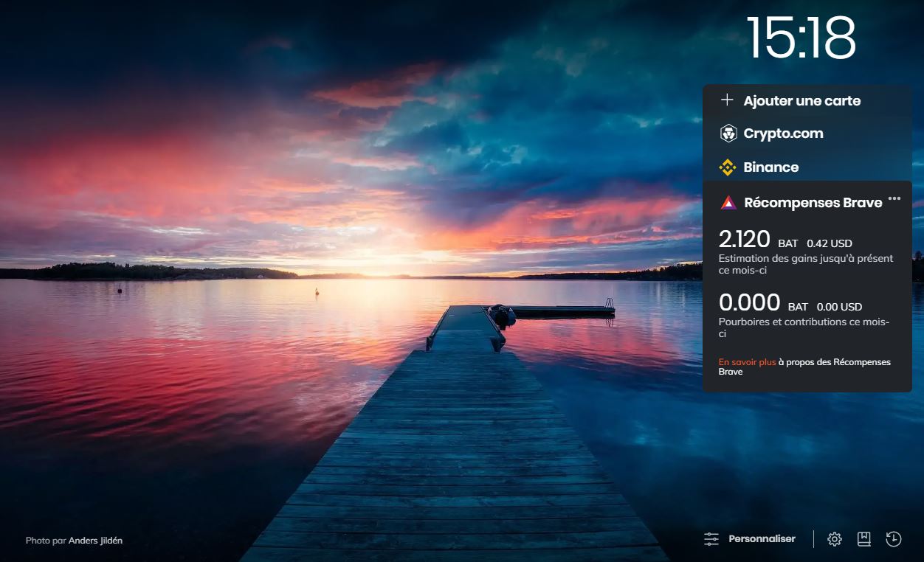924x562 pixels.
Task: Open browsing history via the clock icon
Action: click(893, 539)
